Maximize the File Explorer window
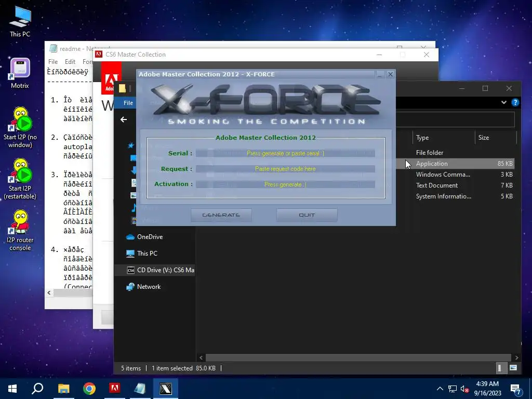The height and width of the screenshot is (399, 532). (485, 88)
